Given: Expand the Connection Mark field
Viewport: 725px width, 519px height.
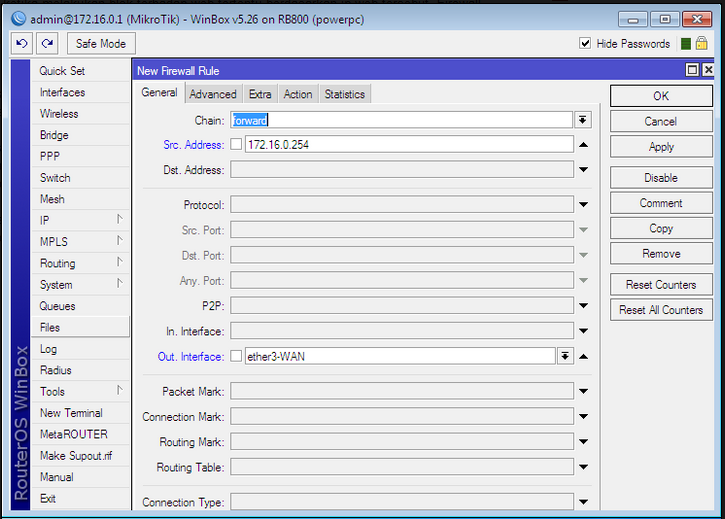Looking at the screenshot, I should point(584,417).
